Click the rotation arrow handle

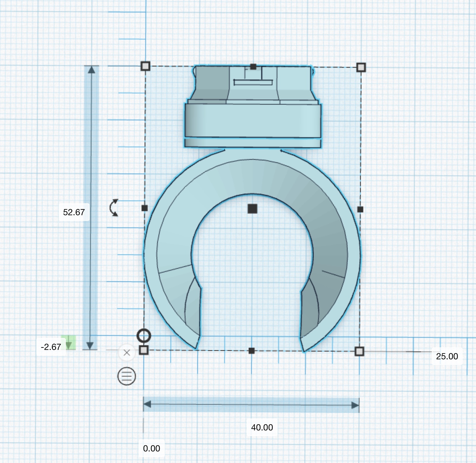click(x=114, y=207)
